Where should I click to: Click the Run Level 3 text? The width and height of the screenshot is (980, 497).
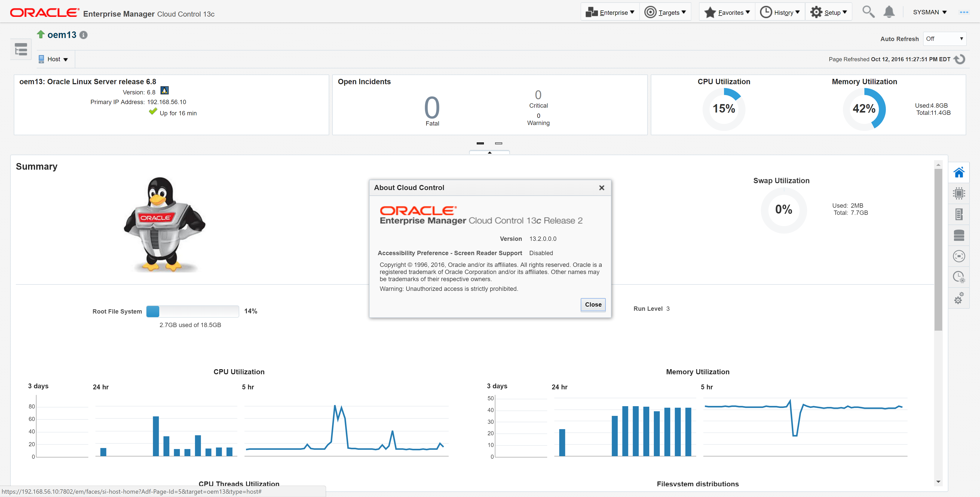click(x=651, y=309)
